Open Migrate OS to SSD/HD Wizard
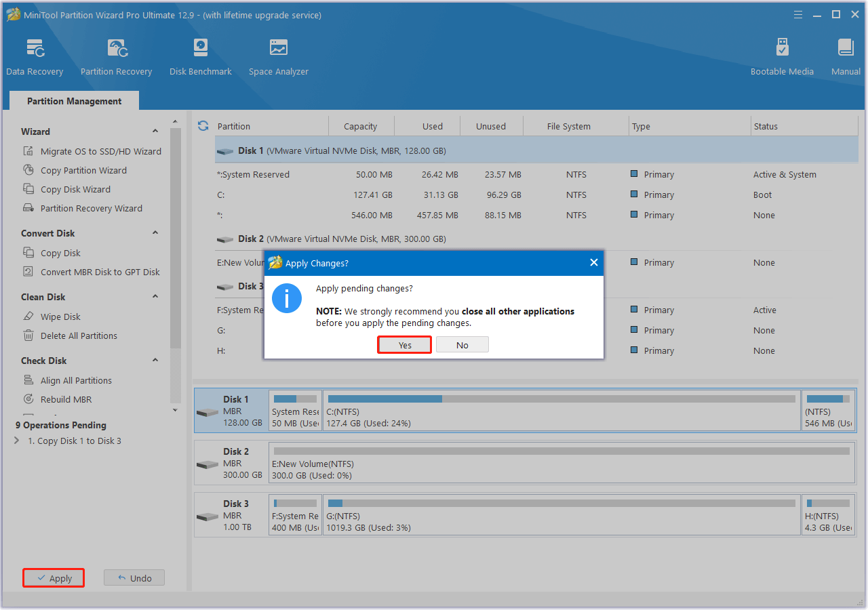Image resolution: width=868 pixels, height=610 pixels. pyautogui.click(x=98, y=151)
